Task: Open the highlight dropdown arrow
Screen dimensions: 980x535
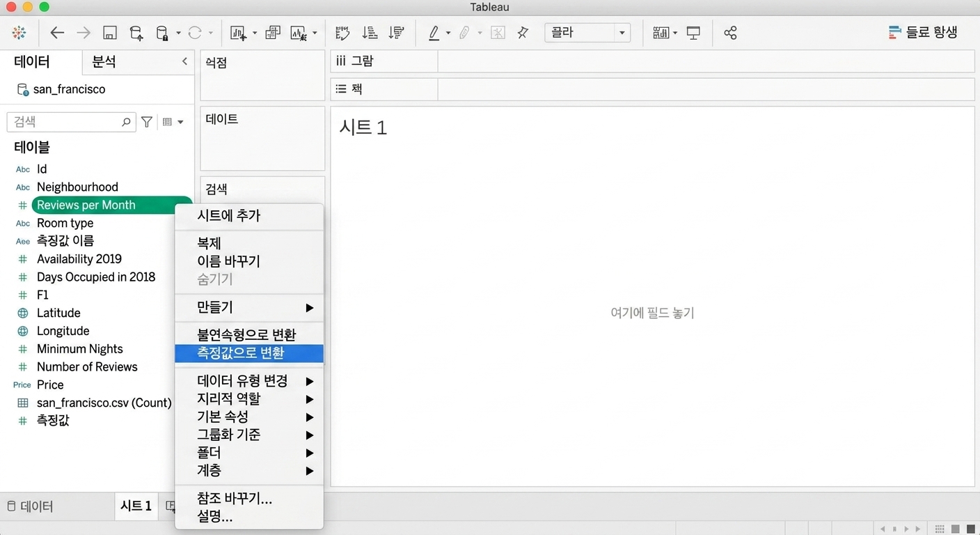Action: 448,33
